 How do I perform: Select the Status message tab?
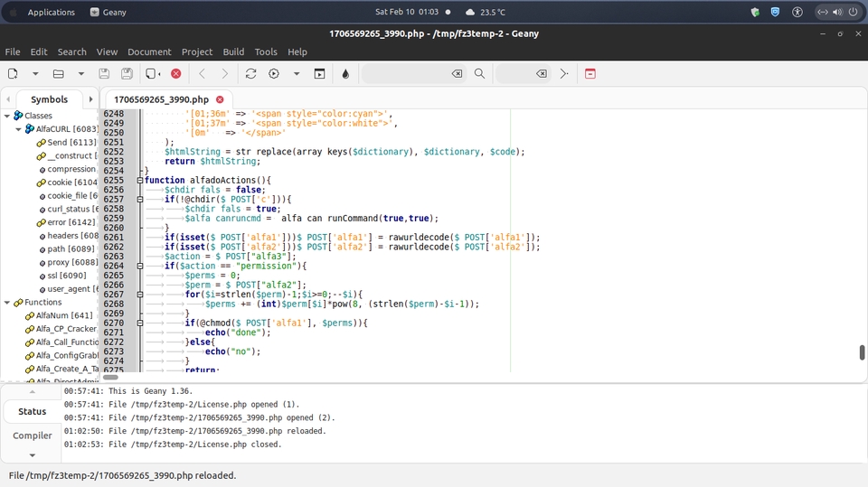pos(33,411)
